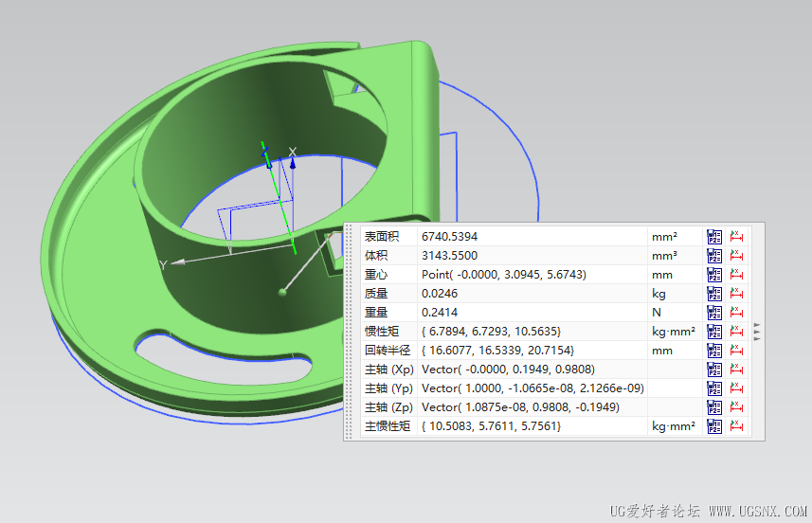Viewport: 812px width, 523px height.
Task: Expand the panel using the triple-arrow handle
Action: [x=757, y=332]
